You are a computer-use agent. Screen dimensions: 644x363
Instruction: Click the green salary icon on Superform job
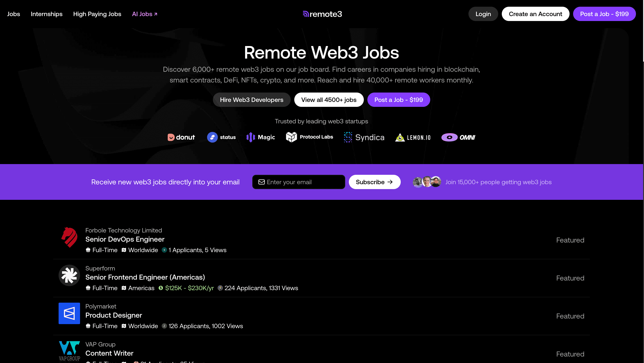pyautogui.click(x=161, y=288)
